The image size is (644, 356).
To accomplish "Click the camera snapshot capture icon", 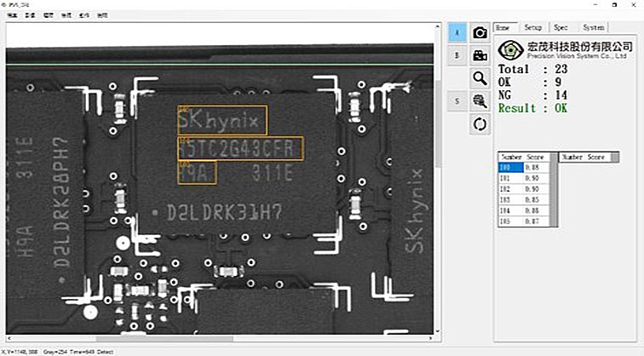I will pos(480,32).
